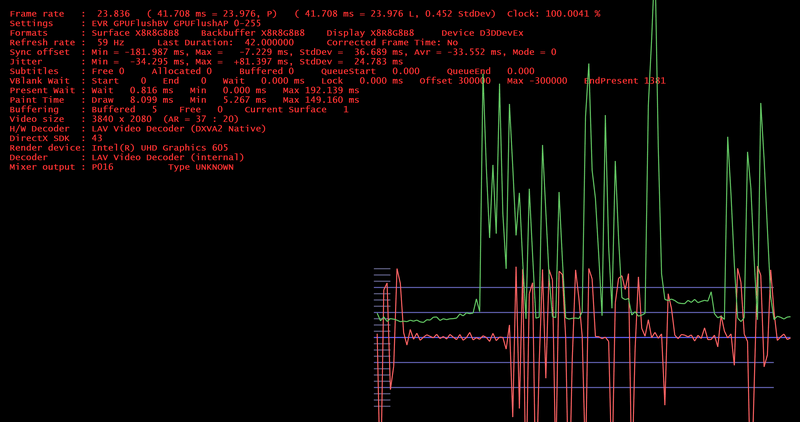Click the top blue horizontal graph line
The height and width of the screenshot is (422, 800).
(574, 287)
